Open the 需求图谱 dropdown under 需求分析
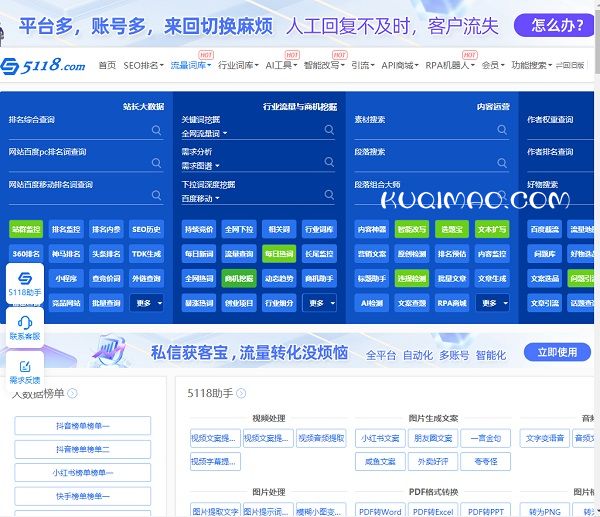This screenshot has height=517, width=600. point(201,166)
